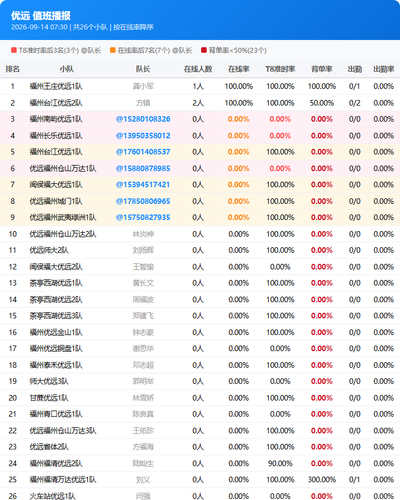Click rank number 26
Screen dimensions: 400x500
tap(13, 496)
